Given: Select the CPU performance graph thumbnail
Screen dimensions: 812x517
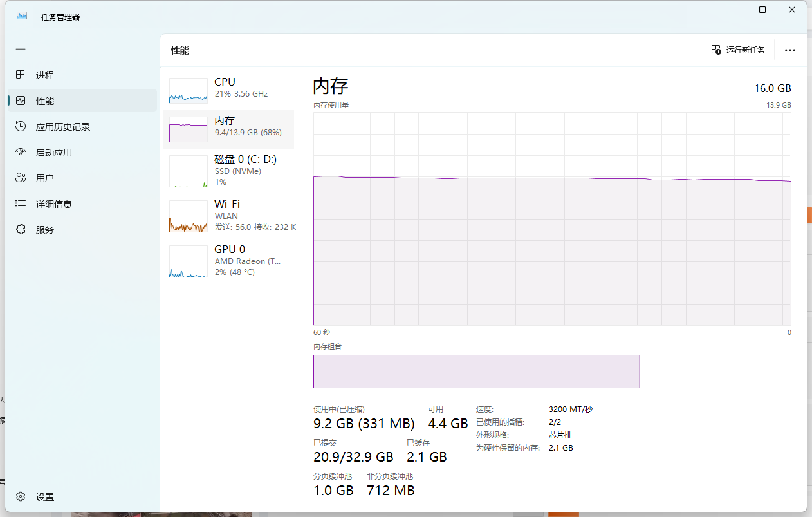Looking at the screenshot, I should pos(189,91).
